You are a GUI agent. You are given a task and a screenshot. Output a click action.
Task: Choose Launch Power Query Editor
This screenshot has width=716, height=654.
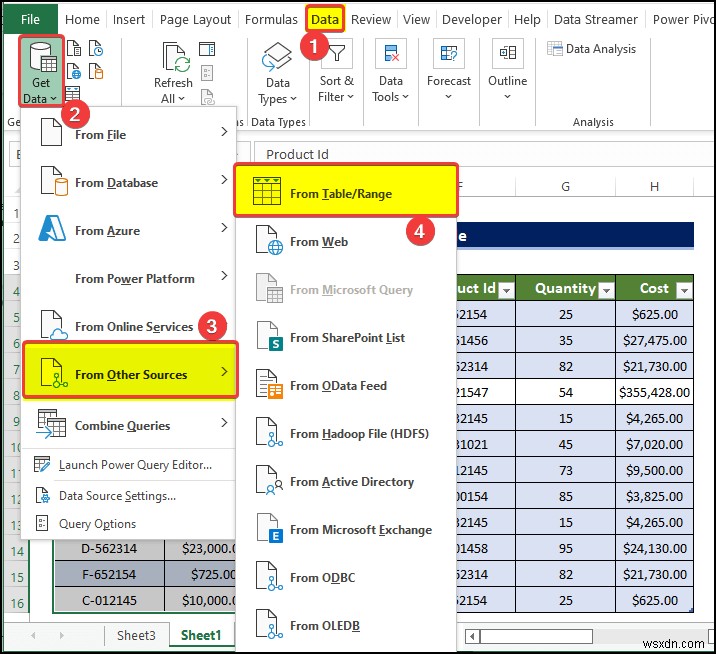[x=129, y=464]
